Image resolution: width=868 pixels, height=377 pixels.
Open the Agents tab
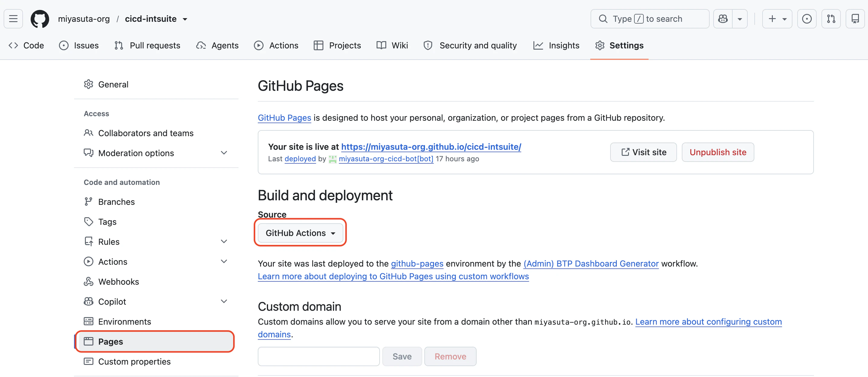(217, 45)
